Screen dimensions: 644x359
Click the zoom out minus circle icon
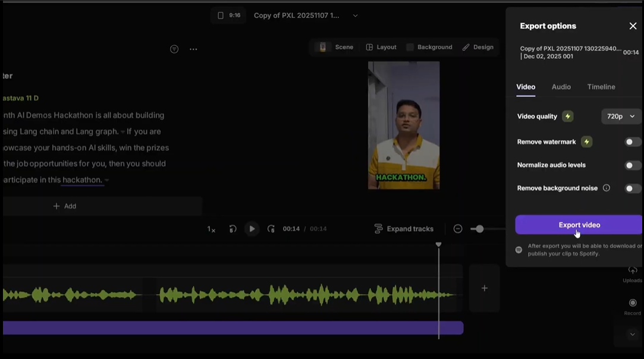[x=458, y=229]
